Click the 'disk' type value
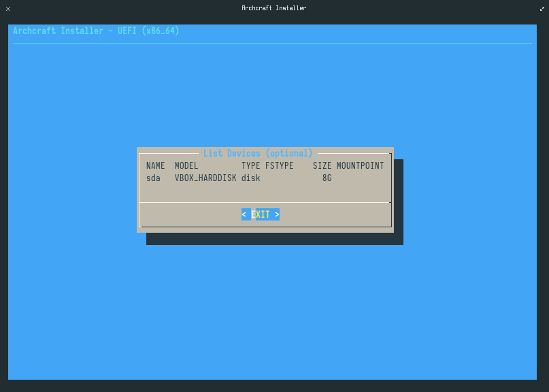 (x=251, y=178)
